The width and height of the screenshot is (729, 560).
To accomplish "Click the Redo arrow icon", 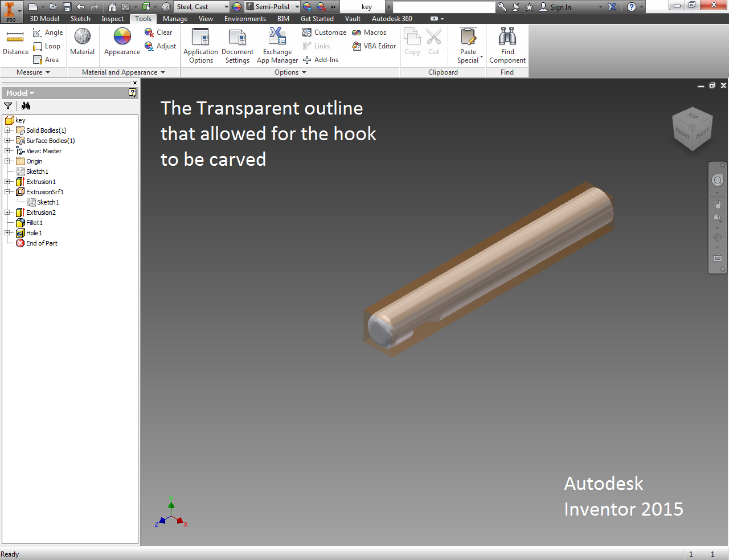I will 95,7.
